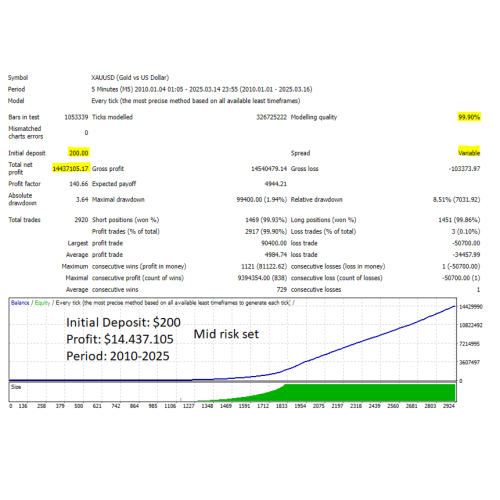Select Relative drawdown 8.51% (7031.92)

click(x=456, y=199)
